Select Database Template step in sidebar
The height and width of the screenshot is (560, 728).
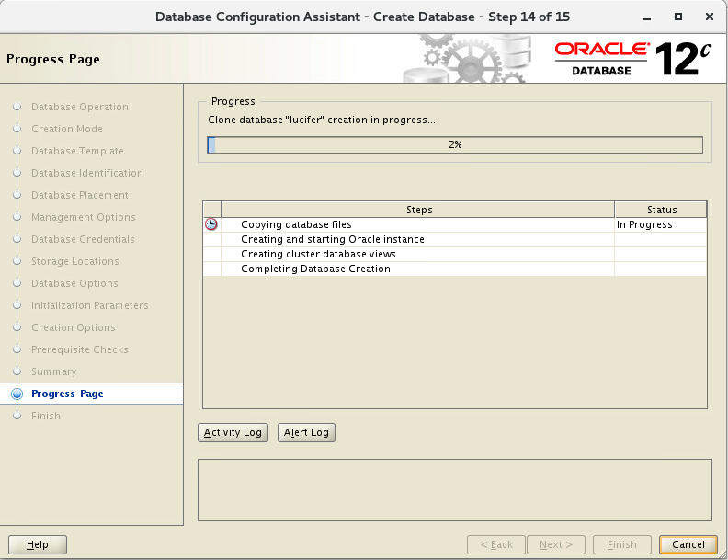[77, 151]
